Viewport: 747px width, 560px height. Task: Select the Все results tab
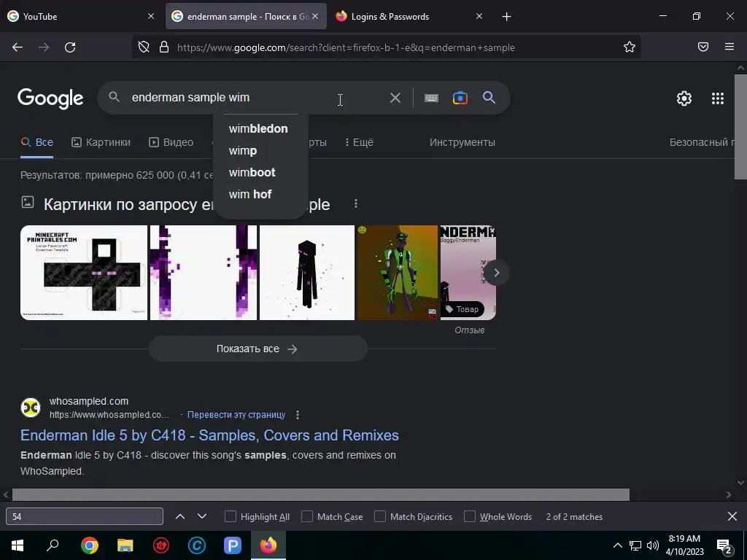pos(37,142)
